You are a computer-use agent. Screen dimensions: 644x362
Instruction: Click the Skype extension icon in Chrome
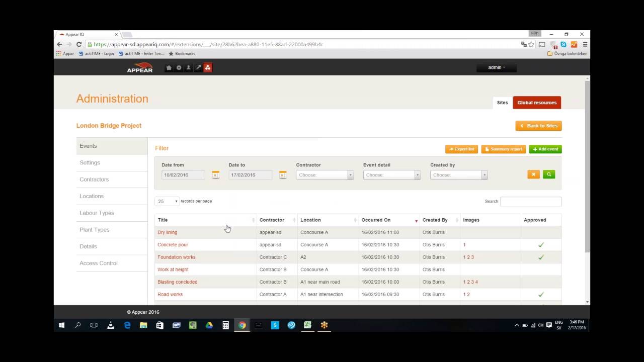563,44
